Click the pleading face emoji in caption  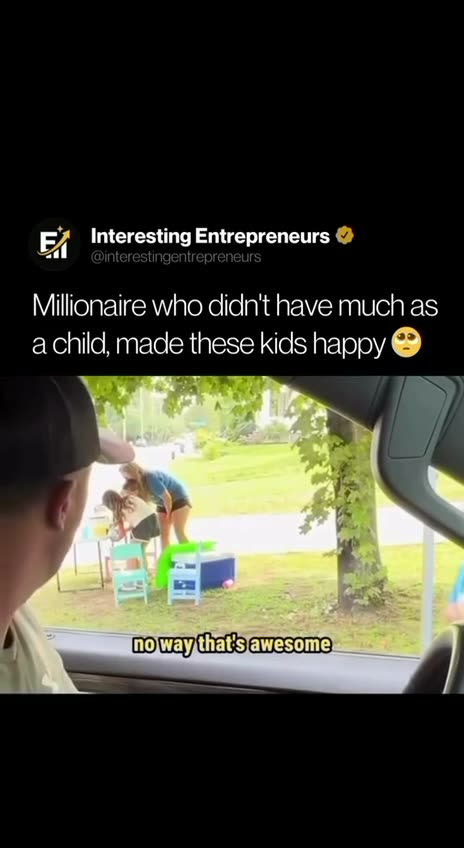click(406, 343)
